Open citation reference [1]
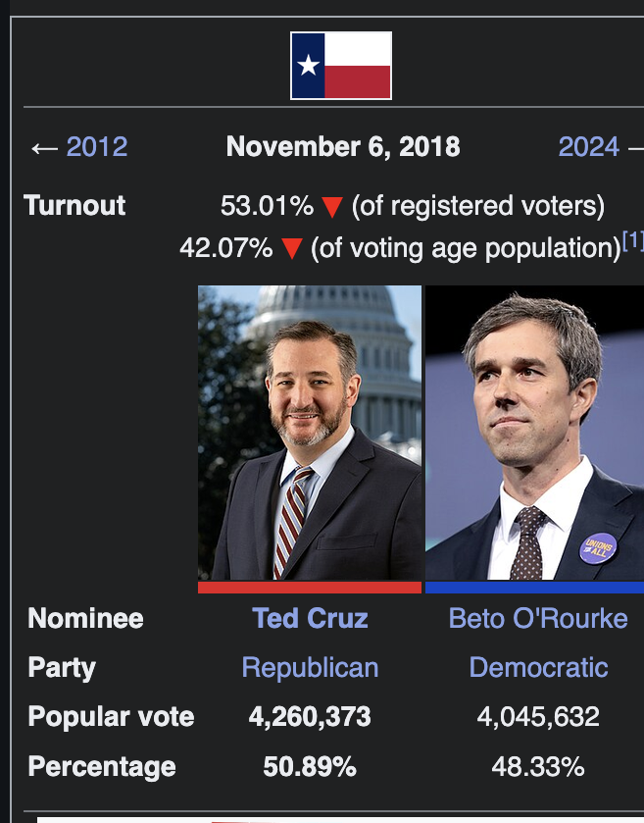644x823 pixels. (633, 240)
